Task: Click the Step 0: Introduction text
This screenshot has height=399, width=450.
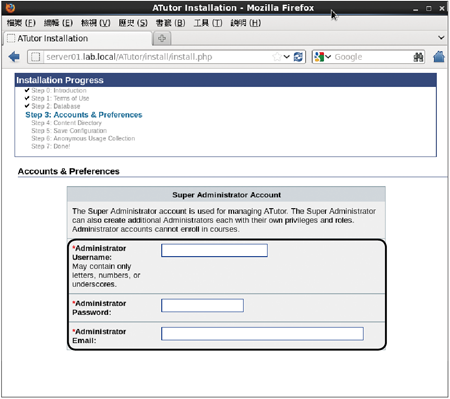Action: coord(59,91)
